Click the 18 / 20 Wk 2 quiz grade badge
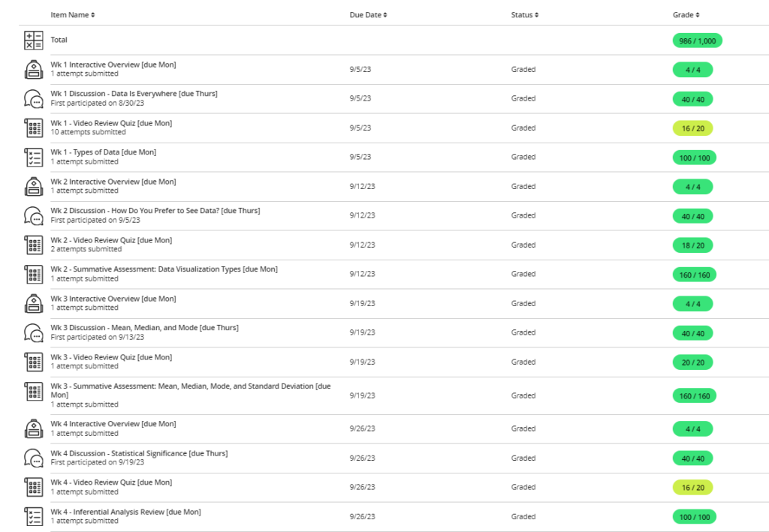The width and height of the screenshot is (769, 532). click(692, 245)
